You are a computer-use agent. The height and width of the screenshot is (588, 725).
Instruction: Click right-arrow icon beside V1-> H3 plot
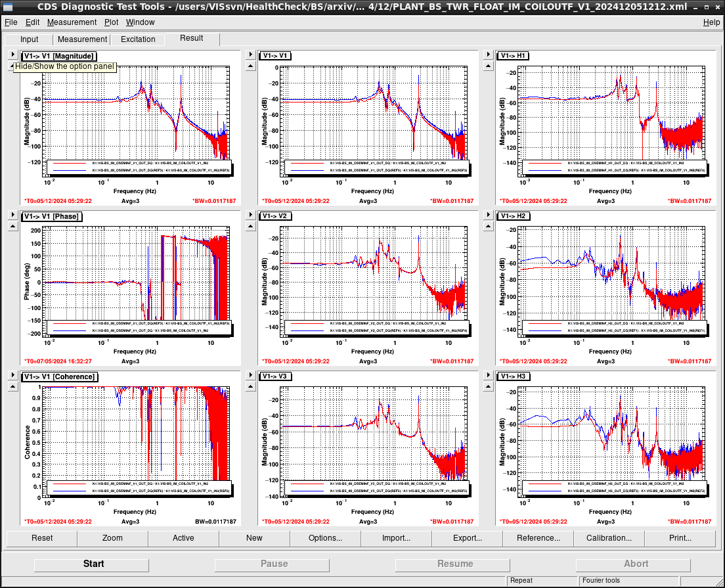pos(489,375)
